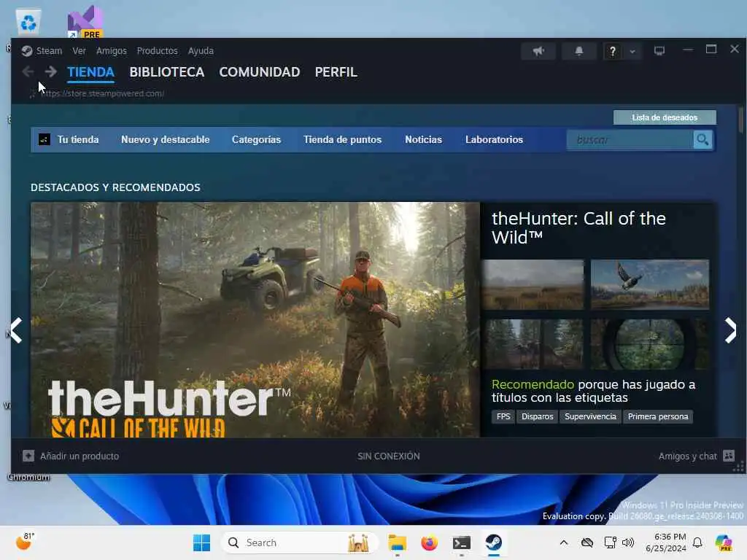747x560 pixels.
Task: Click the SIN CONEXIÓN status
Action: click(x=389, y=456)
